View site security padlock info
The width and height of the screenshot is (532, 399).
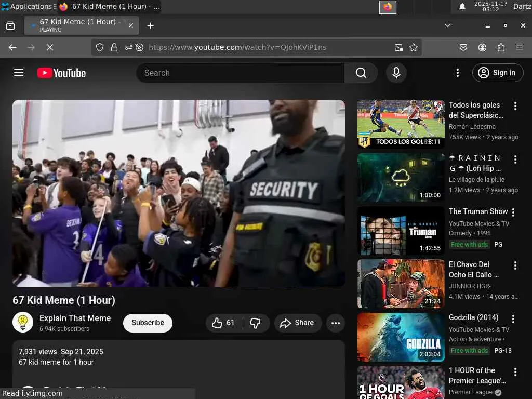pyautogui.click(x=114, y=47)
